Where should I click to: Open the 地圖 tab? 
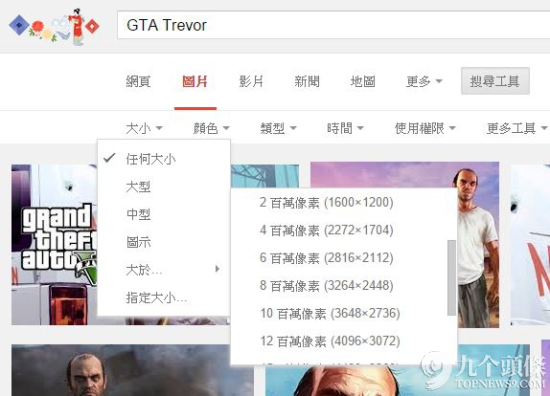tap(363, 81)
